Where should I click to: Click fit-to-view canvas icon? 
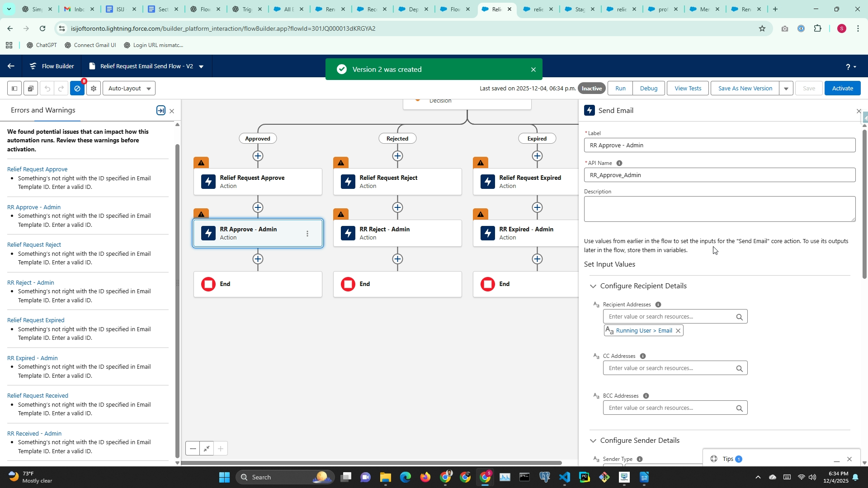pos(207,449)
